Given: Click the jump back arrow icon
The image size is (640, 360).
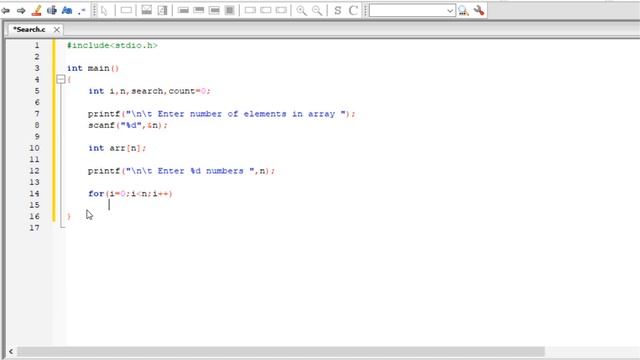Looking at the screenshot, I should [x=6, y=10].
